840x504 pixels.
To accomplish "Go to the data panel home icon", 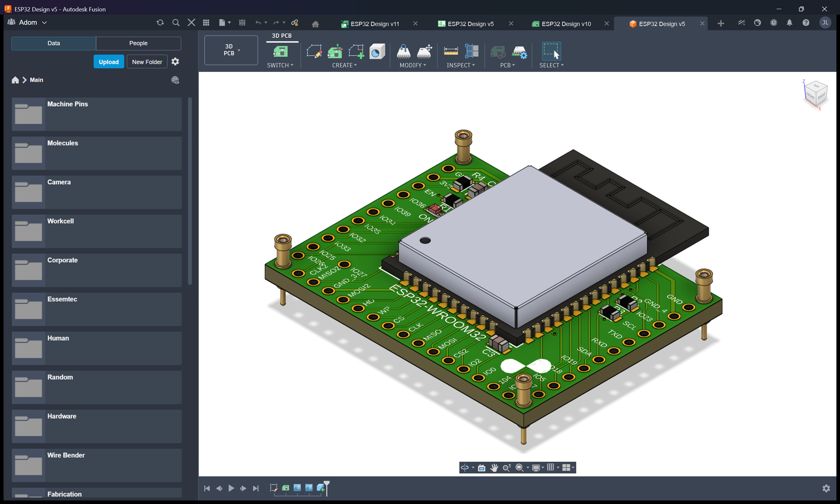I will (x=15, y=80).
